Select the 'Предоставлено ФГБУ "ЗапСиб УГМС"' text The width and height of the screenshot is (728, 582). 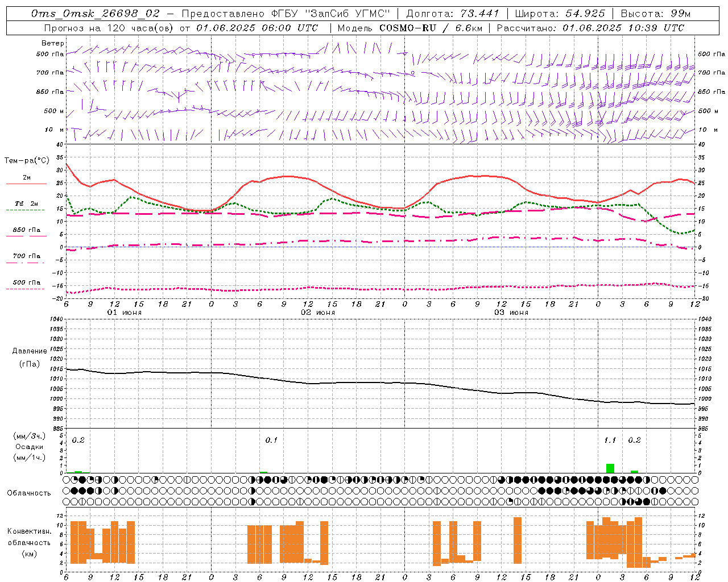pyautogui.click(x=286, y=14)
